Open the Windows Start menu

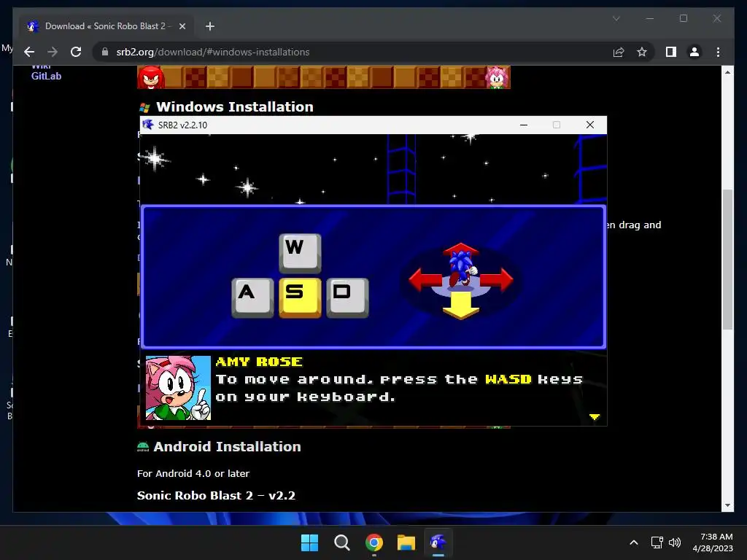(309, 542)
